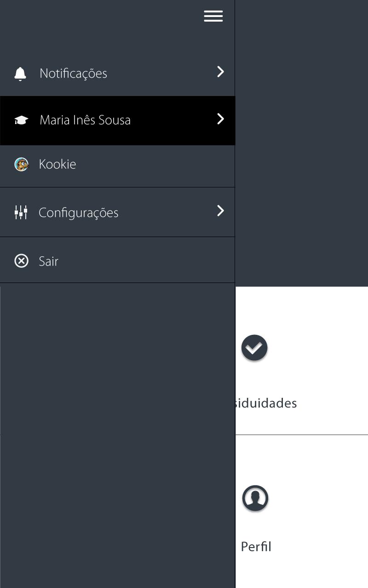Tap the Configurações sliders icon
The image size is (368, 588).
21,212
